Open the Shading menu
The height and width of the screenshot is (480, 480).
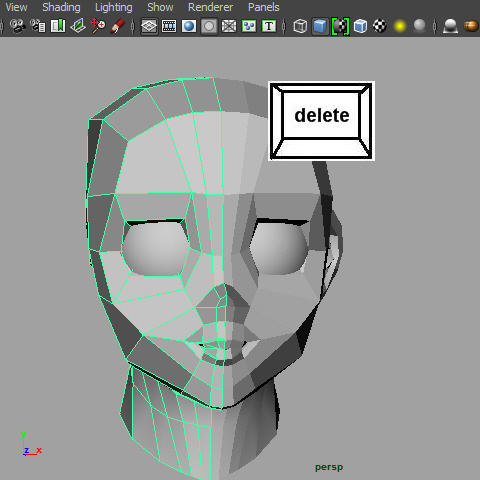click(x=61, y=7)
